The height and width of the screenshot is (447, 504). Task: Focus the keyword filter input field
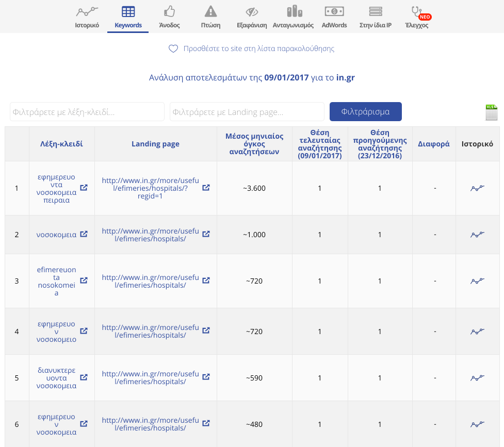click(87, 112)
